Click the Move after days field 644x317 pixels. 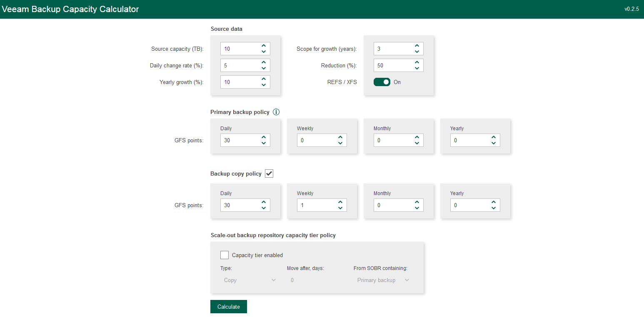(316, 280)
